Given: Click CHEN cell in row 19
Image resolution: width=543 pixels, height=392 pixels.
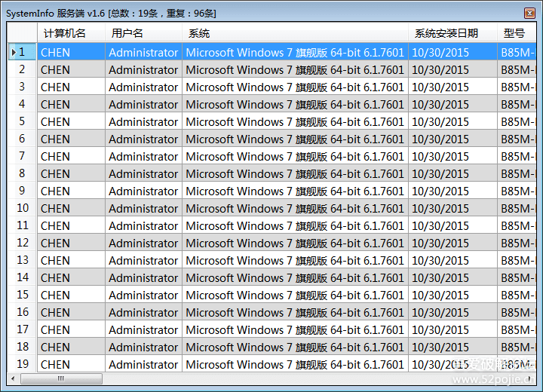Looking at the screenshot, I should (71, 364).
